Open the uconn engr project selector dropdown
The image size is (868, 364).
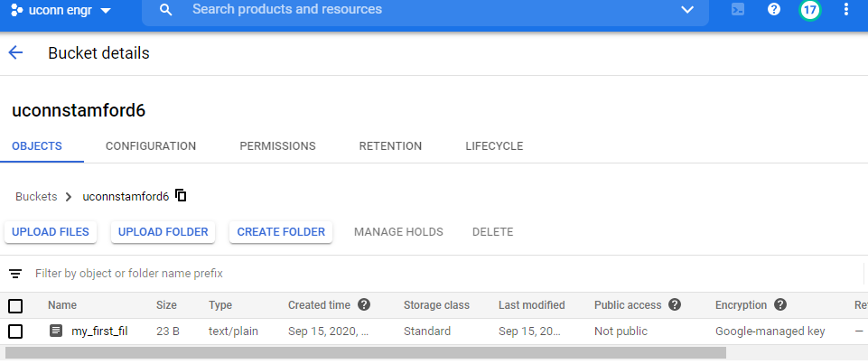tap(61, 10)
